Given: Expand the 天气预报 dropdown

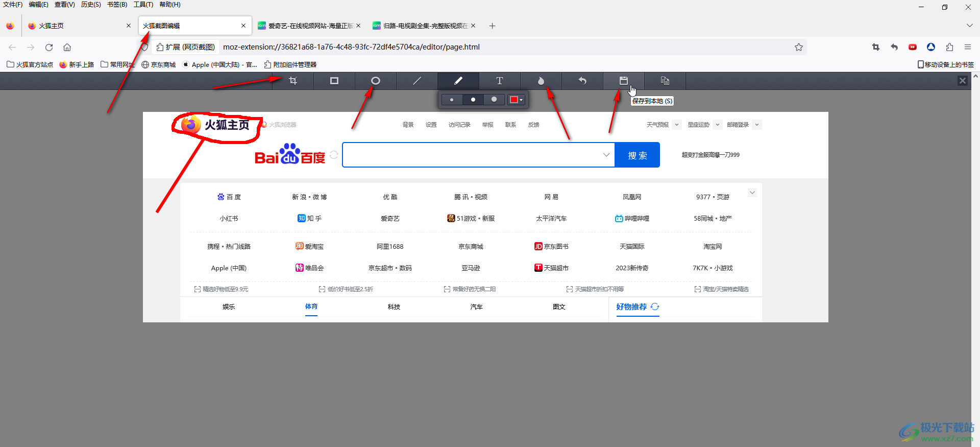Looking at the screenshot, I should [676, 125].
